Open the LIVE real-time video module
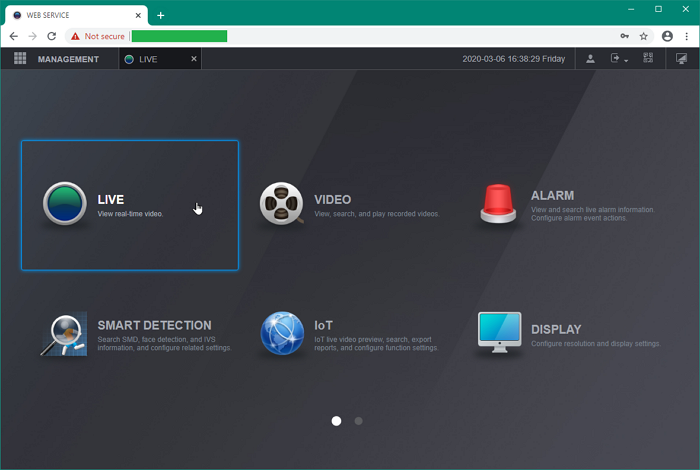Image resolution: width=700 pixels, height=470 pixels. [x=130, y=205]
